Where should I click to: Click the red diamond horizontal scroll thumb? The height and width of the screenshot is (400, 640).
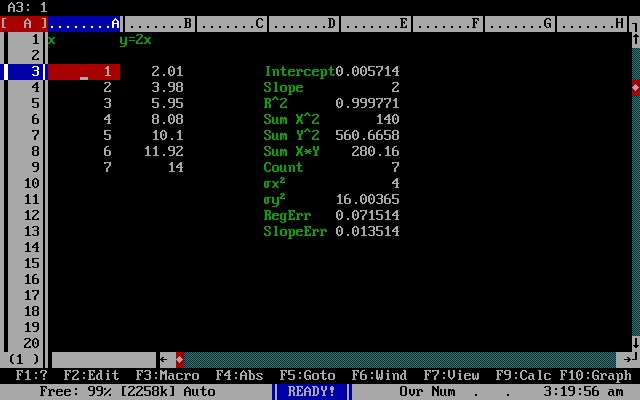pyautogui.click(x=180, y=360)
